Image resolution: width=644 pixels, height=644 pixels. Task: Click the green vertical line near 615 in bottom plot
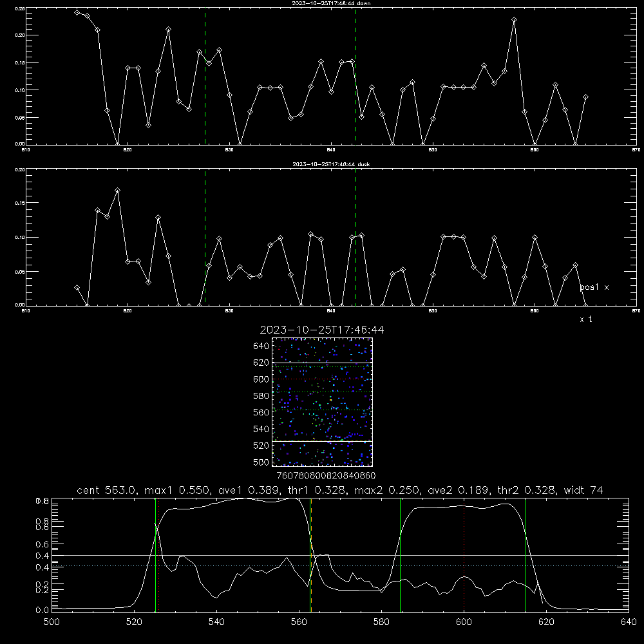(x=526, y=555)
